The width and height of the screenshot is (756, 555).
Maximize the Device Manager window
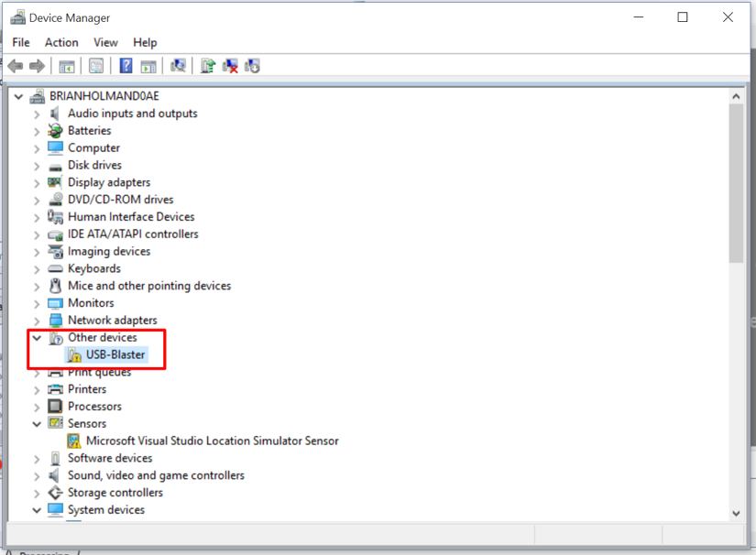coord(682,17)
